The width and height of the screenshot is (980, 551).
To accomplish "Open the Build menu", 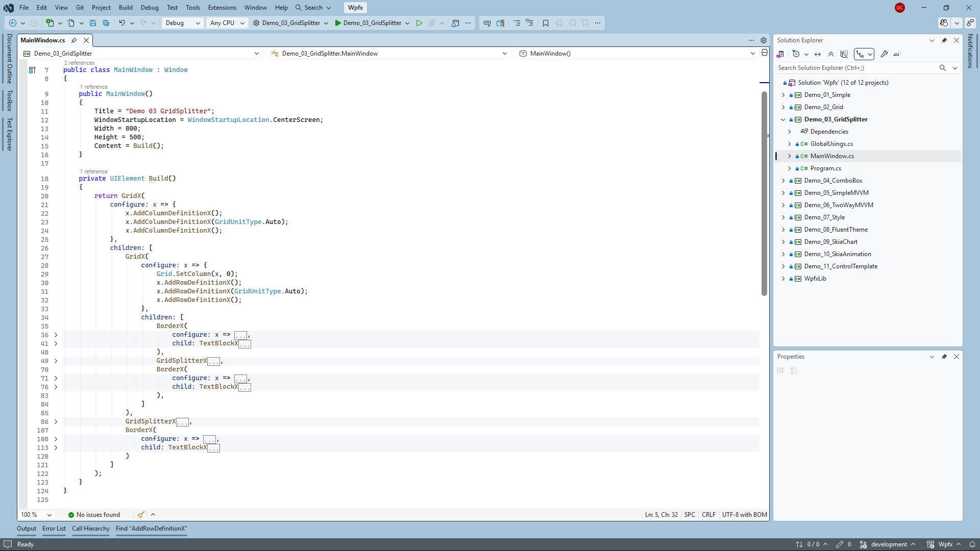I will (126, 8).
